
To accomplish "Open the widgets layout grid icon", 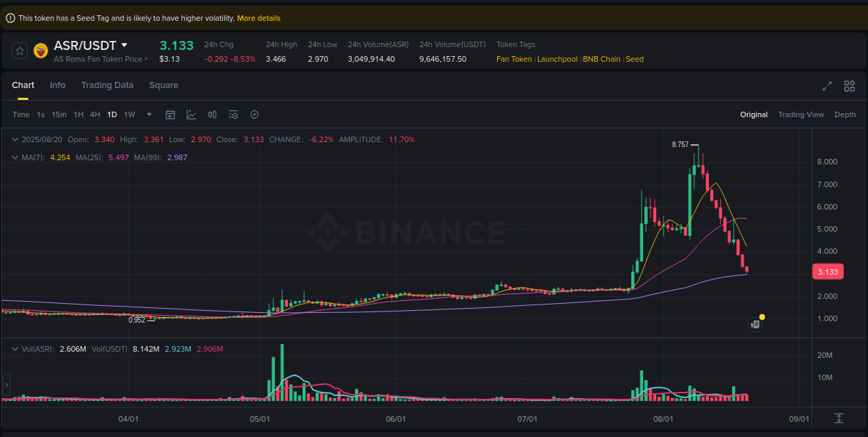I will tap(849, 86).
